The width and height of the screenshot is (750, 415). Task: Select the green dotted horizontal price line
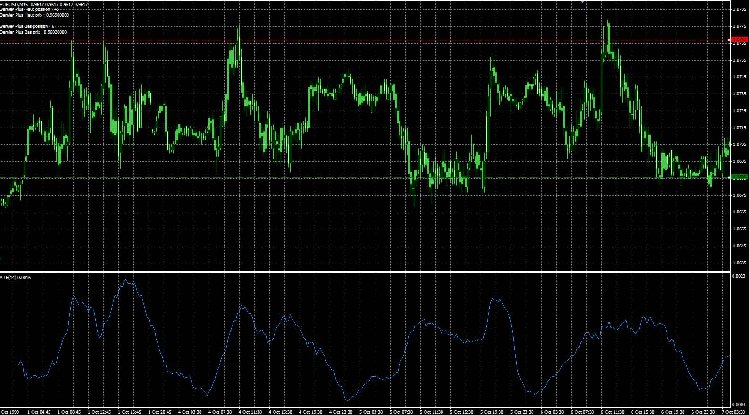click(364, 178)
